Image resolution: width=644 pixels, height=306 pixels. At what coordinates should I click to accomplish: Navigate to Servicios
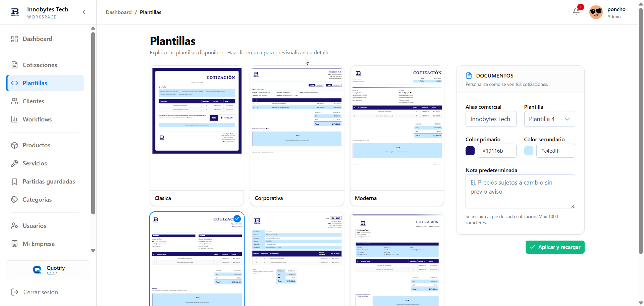point(45,163)
